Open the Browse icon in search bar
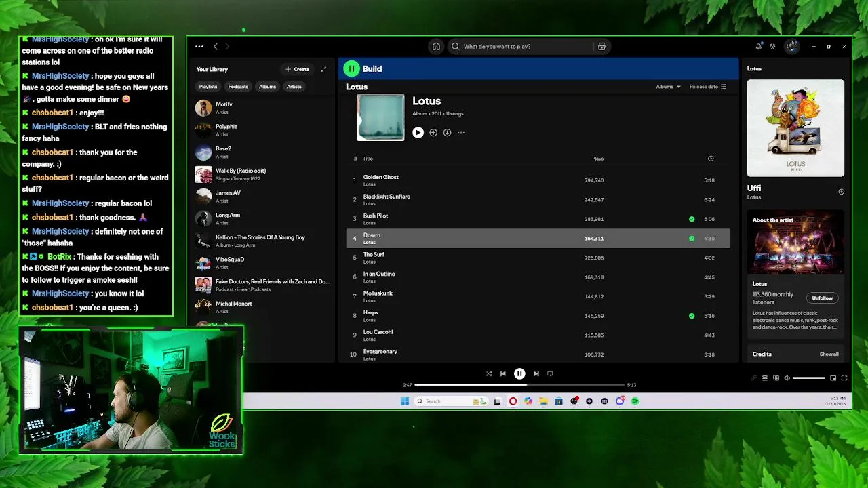Viewport: 868px width, 488px height. click(601, 47)
